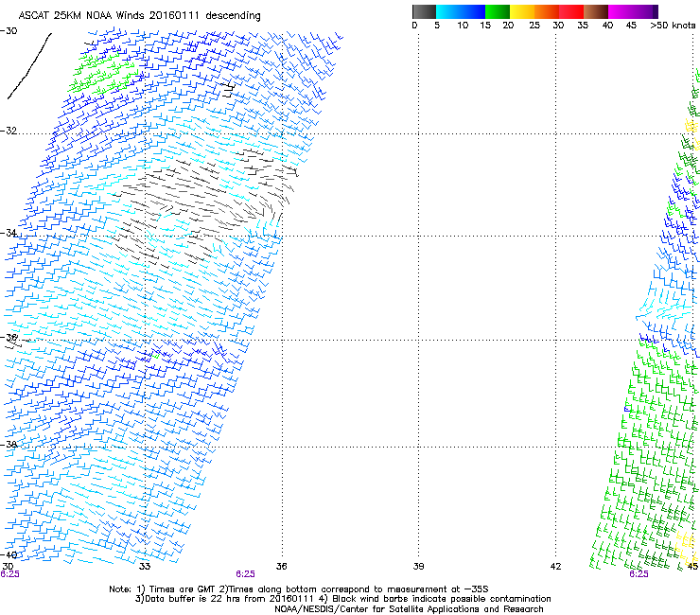Click the '-40' latitude axis label
The image size is (700, 615).
pos(9,554)
